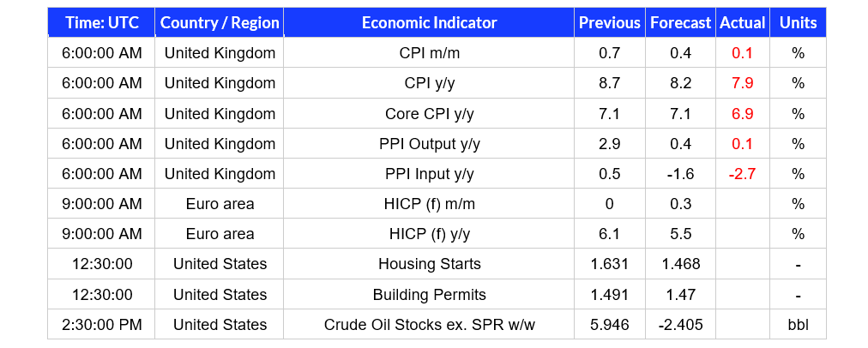Image resolution: width=868 pixels, height=348 pixels.
Task: Click the CPI m/m indicator cell
Action: (x=429, y=53)
